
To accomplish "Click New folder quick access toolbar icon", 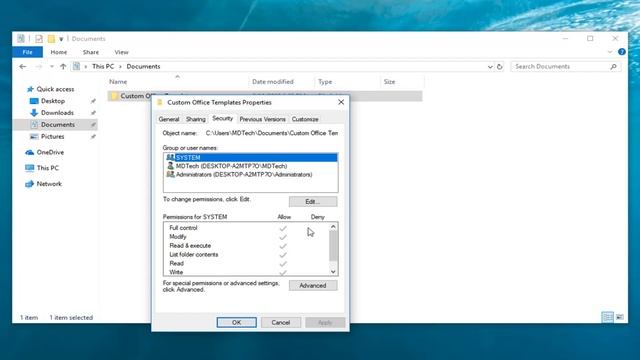I will [51, 39].
